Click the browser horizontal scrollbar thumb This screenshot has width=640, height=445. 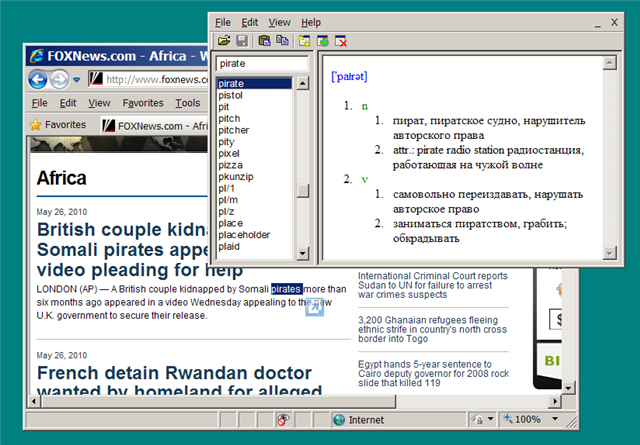click(218, 401)
